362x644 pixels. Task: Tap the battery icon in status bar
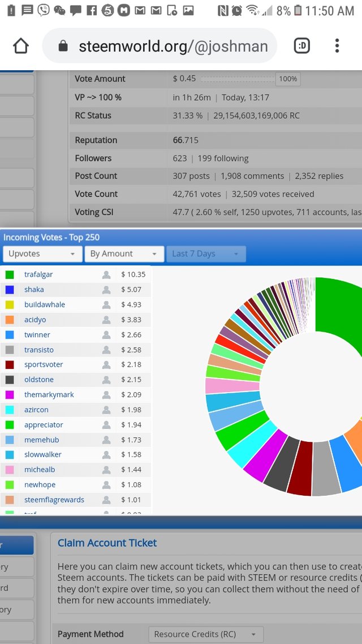tap(298, 11)
